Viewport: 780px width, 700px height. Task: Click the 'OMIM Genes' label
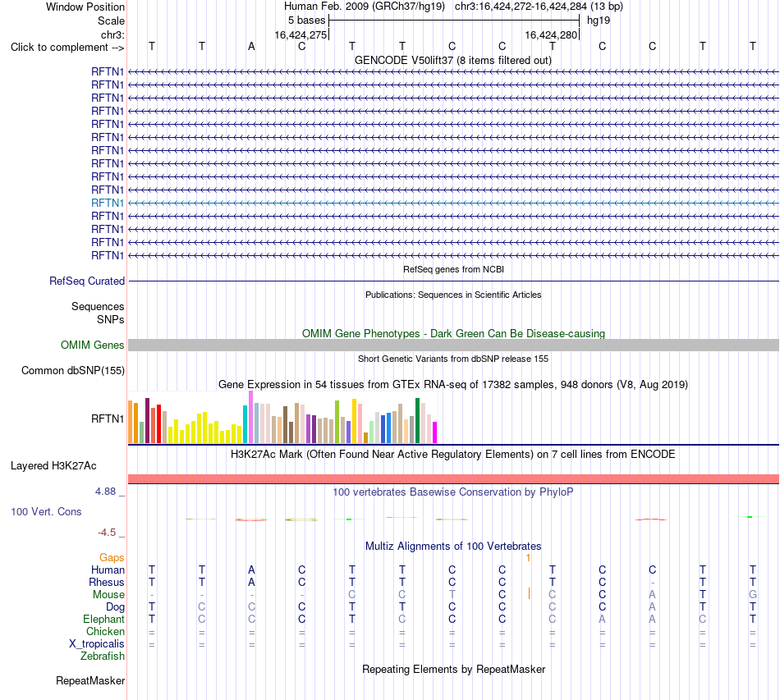click(x=92, y=345)
